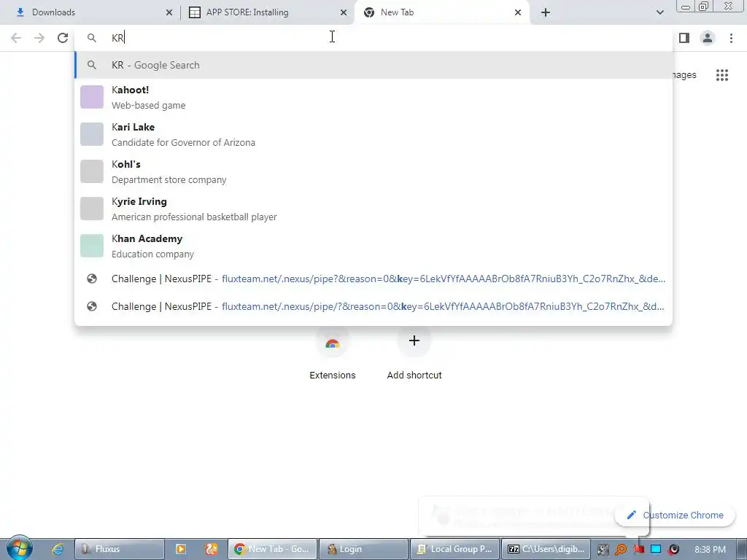Select the Khan Academy suggestion
Viewport: 747px width, 560px height.
373,246
